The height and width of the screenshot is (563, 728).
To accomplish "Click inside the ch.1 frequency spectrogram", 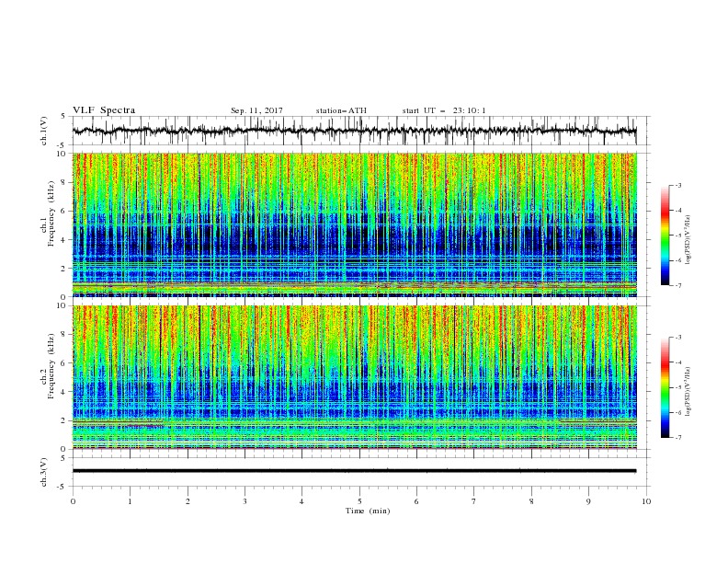I will click(354, 224).
